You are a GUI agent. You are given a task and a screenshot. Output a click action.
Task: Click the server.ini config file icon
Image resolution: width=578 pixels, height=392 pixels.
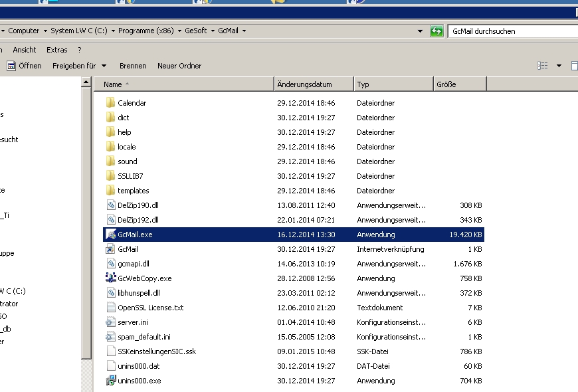tap(110, 322)
